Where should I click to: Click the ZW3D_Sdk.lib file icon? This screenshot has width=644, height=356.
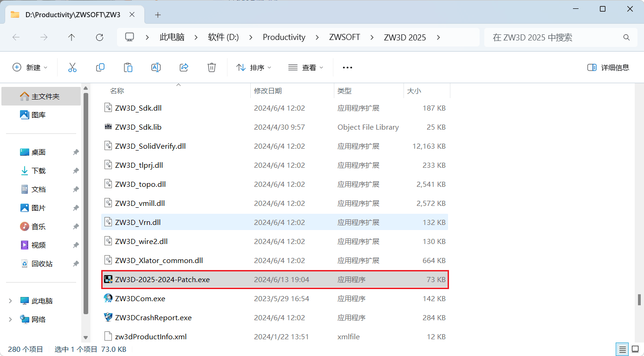108,127
